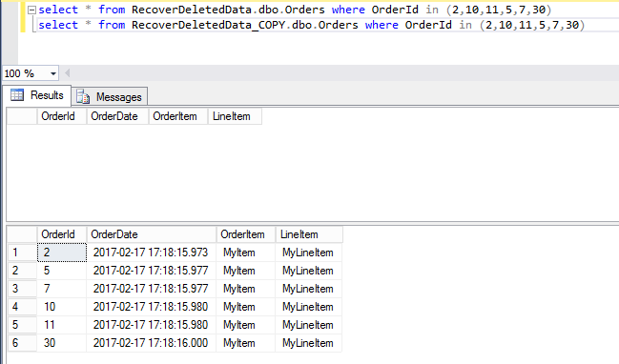Click OrderId cell with value 30
Screen dimensions: 619x364
62,343
